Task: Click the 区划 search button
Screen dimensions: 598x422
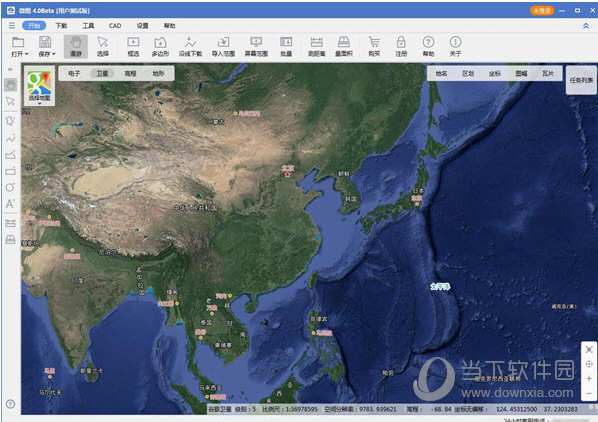Action: [x=468, y=73]
